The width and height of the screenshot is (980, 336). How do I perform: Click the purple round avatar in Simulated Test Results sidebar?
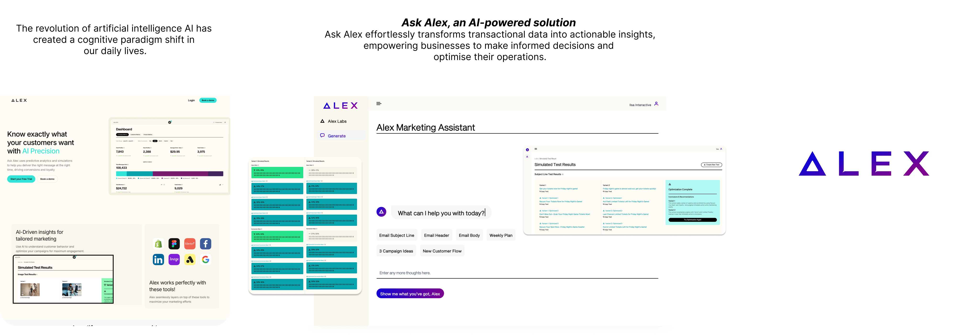pyautogui.click(x=528, y=150)
